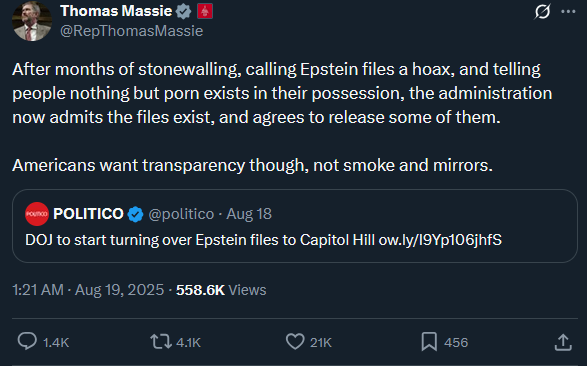Image resolution: width=587 pixels, height=366 pixels.
Task: Click the 1:21 AM · Aug 19, 2025 timestamp
Action: [x=88, y=290]
